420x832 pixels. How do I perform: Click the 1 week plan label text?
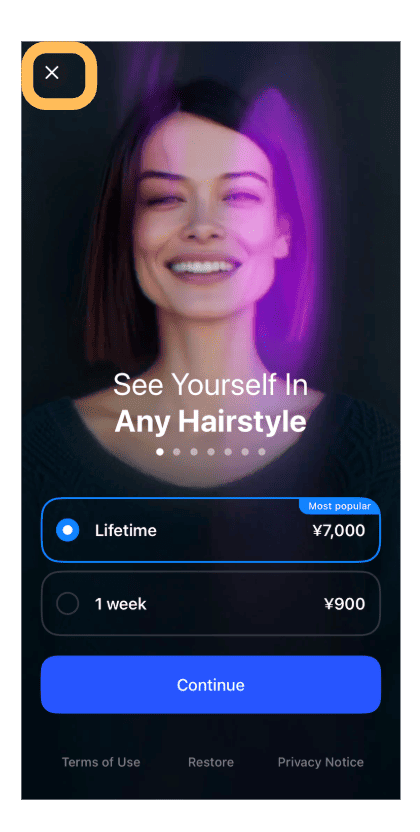coord(120,603)
